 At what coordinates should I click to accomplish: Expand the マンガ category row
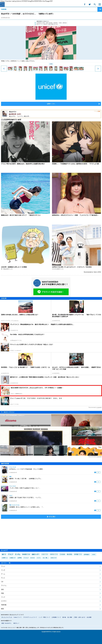51,570
